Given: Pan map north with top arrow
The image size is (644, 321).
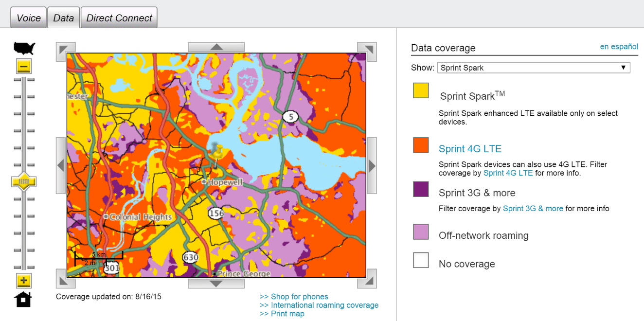Looking at the screenshot, I should (216, 47).
